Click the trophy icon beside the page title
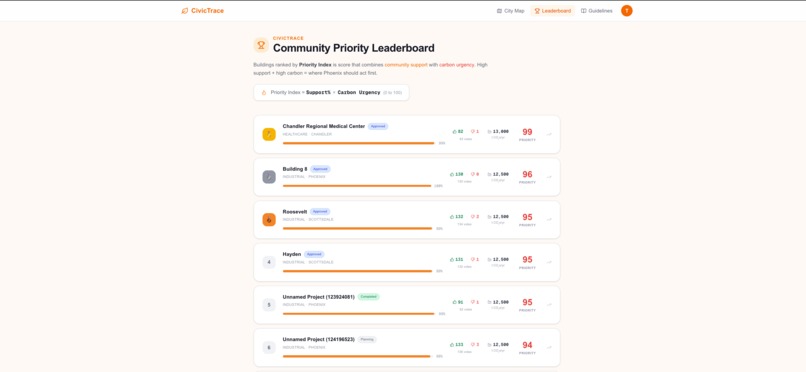 (x=261, y=45)
